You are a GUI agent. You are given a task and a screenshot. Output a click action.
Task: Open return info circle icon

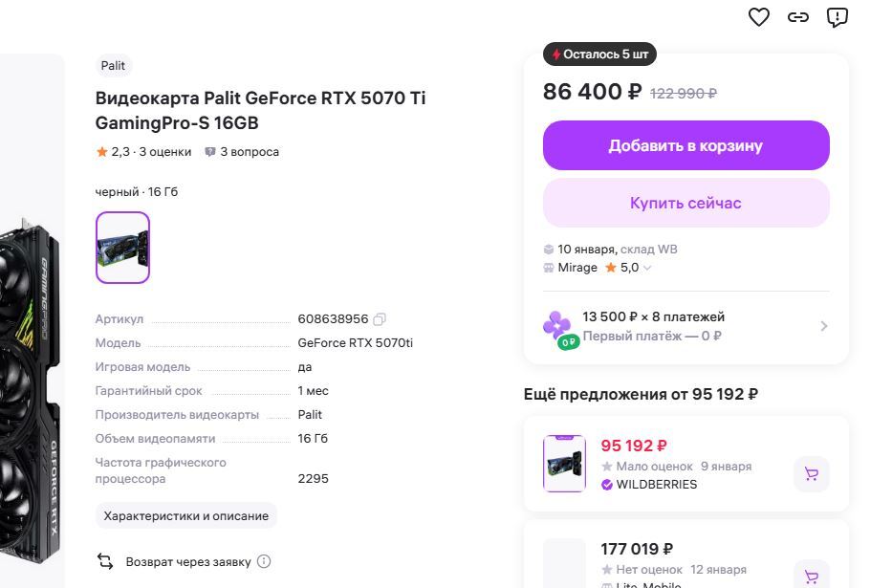pyautogui.click(x=264, y=561)
